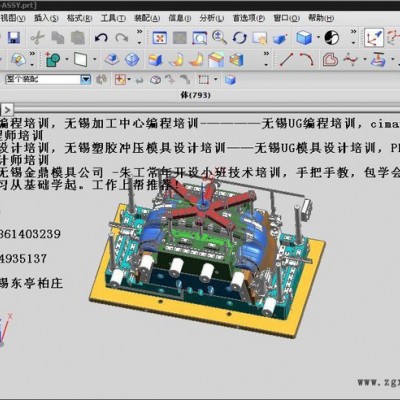The width and height of the screenshot is (400, 400).
Task: Click the Perspective view icon
Action: [280, 39]
